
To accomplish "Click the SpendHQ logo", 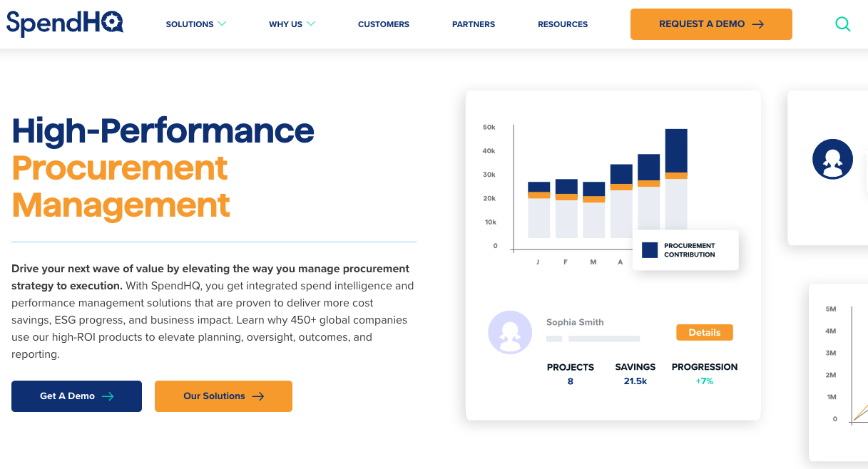I will point(65,23).
